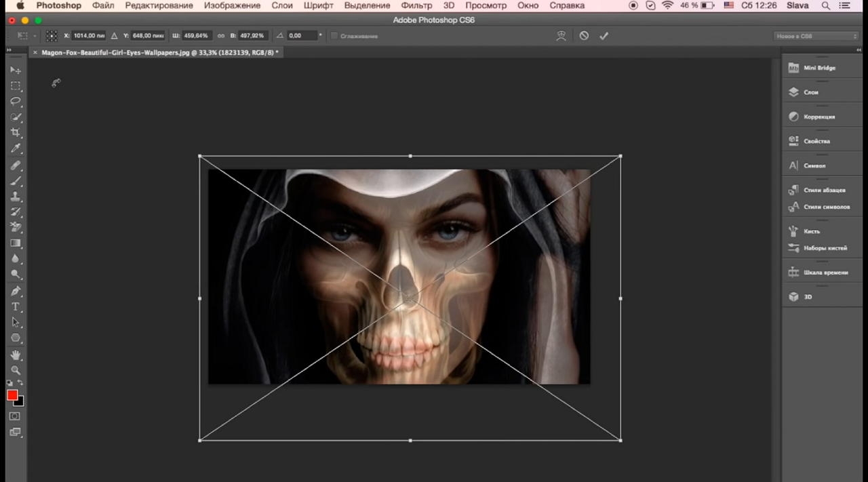Pick the black background color swatch
This screenshot has width=868, height=482.
point(20,403)
